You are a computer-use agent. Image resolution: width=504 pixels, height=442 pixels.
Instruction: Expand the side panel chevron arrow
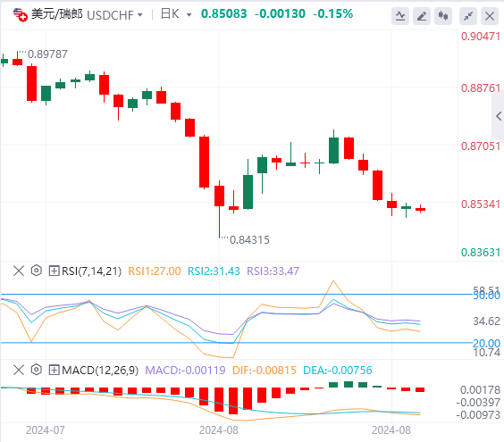[499, 116]
